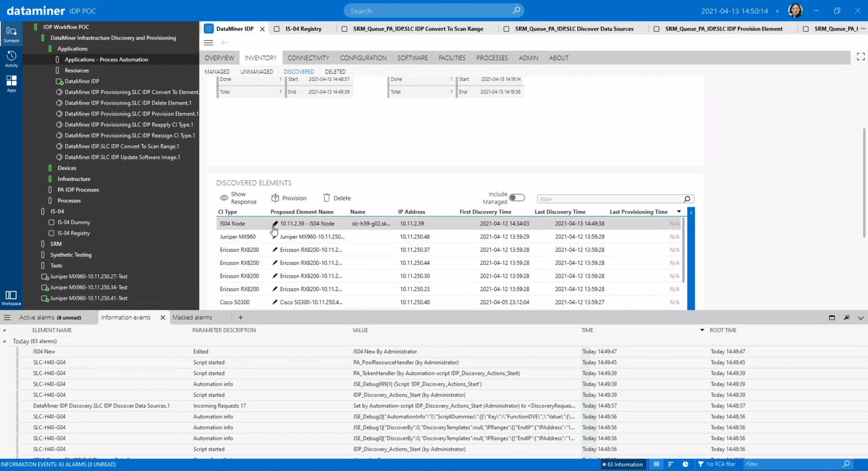Collapse the Today (63 alarms) group
Viewport: 868px width, 471px height.
[x=4, y=341]
